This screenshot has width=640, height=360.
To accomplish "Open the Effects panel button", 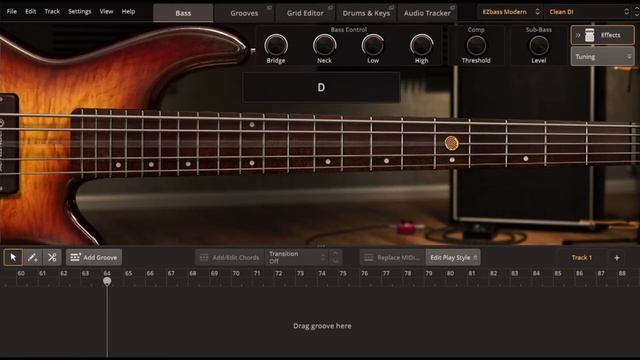I will pos(602,35).
